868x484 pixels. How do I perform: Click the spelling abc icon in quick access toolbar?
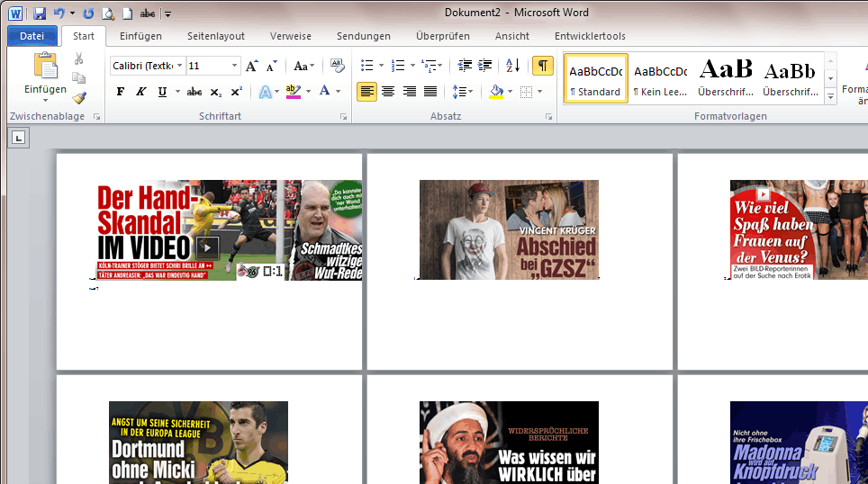point(148,13)
